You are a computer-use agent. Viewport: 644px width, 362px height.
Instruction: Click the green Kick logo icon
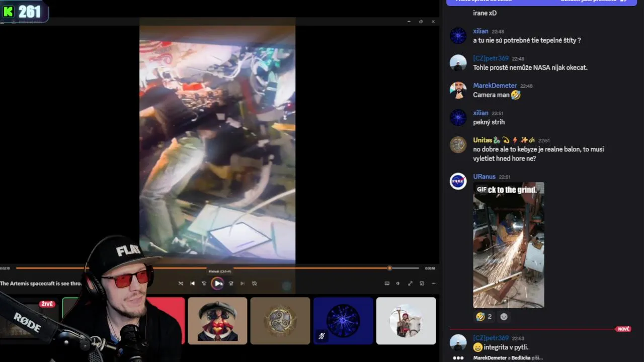pyautogui.click(x=8, y=12)
